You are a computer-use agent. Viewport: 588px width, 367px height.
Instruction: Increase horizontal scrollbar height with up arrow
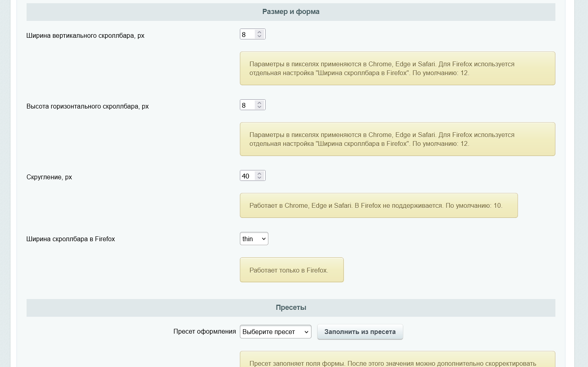(260, 103)
